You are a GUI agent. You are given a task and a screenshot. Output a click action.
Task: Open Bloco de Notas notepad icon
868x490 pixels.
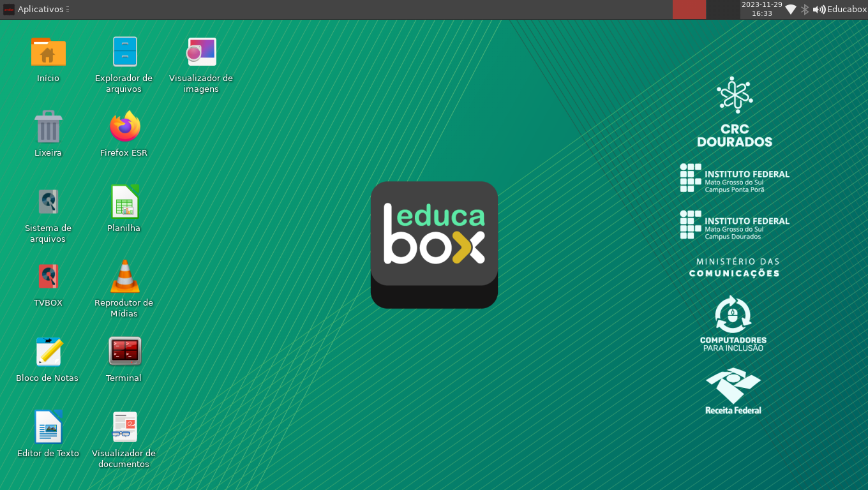point(49,352)
